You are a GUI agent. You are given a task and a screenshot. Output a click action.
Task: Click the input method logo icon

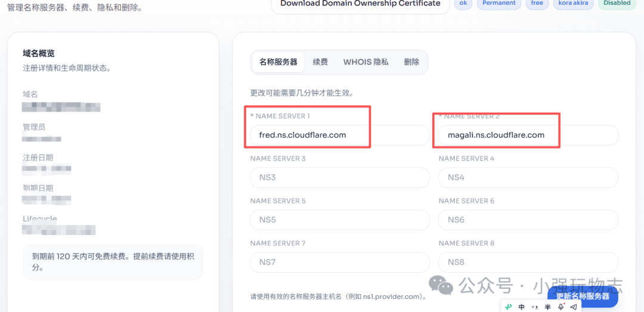[509, 307]
